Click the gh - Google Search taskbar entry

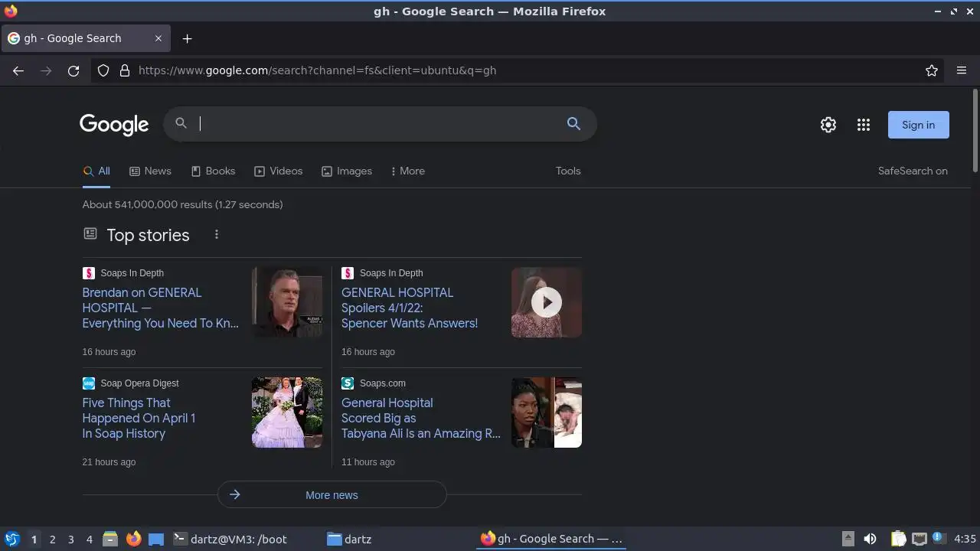click(551, 539)
